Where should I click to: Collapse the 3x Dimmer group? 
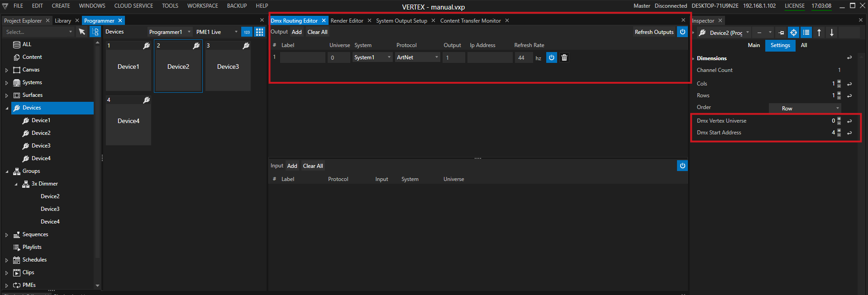[x=16, y=184]
